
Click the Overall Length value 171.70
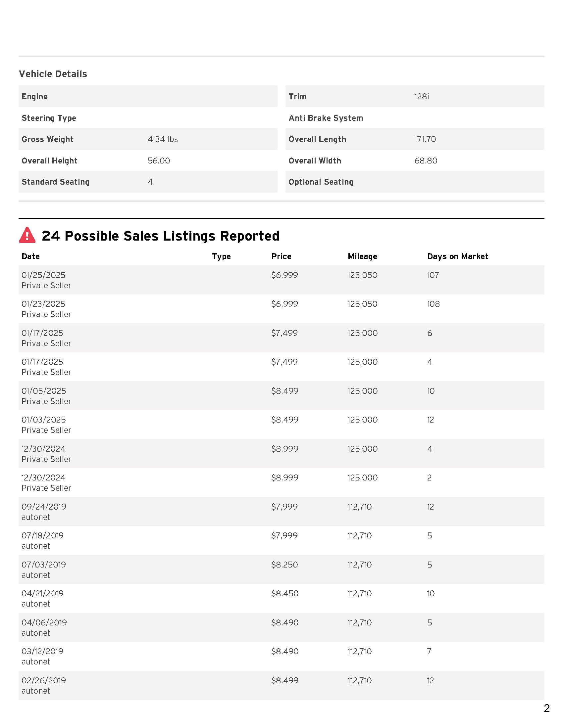click(425, 139)
